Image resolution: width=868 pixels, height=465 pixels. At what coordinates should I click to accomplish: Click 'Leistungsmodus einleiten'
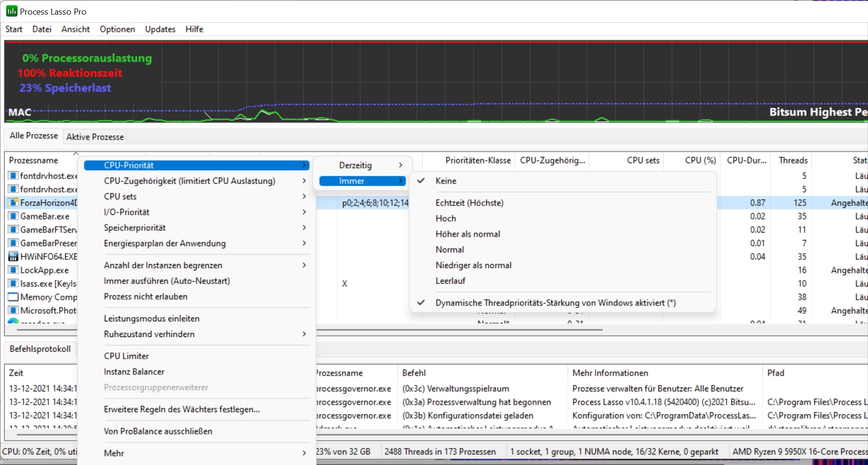pyautogui.click(x=197, y=319)
